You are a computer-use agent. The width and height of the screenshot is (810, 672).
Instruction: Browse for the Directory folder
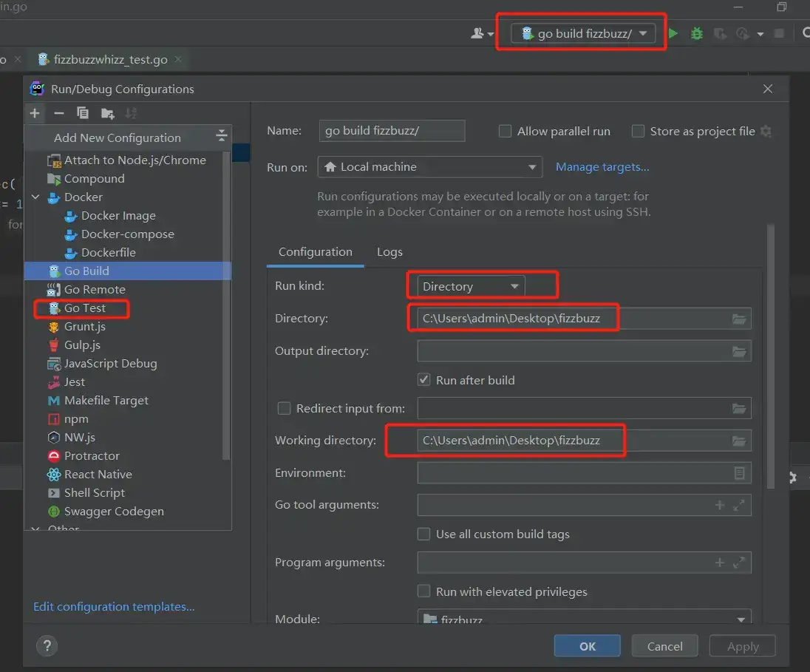pos(739,319)
